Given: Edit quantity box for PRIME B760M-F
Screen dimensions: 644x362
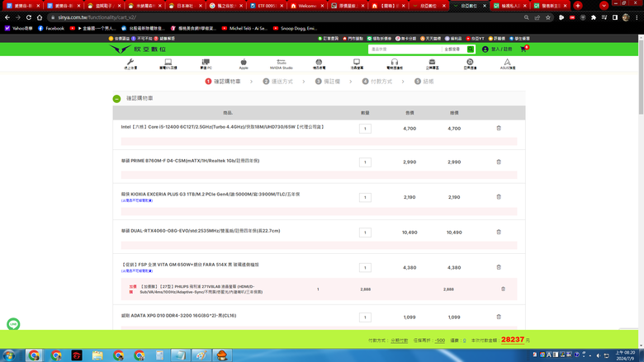Looking at the screenshot, I should point(365,162).
